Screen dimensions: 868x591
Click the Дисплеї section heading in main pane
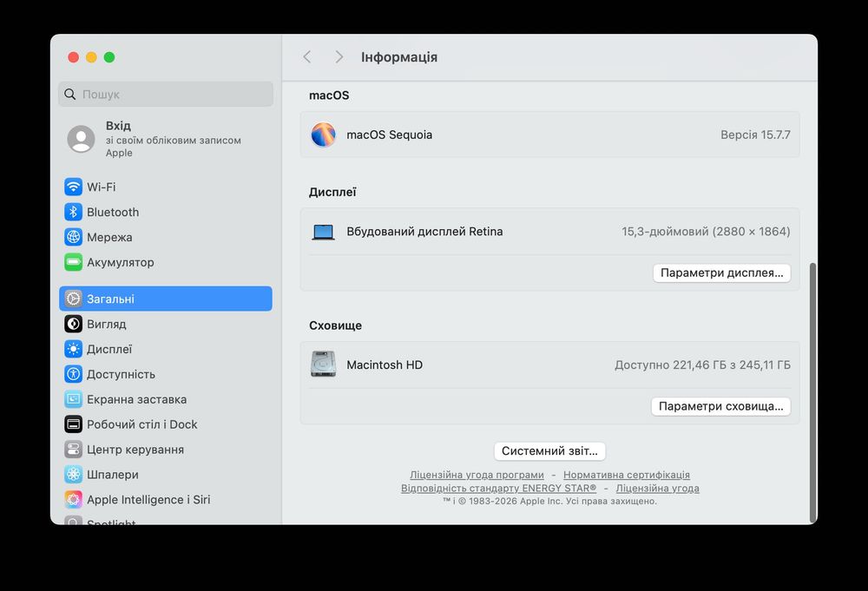(332, 192)
